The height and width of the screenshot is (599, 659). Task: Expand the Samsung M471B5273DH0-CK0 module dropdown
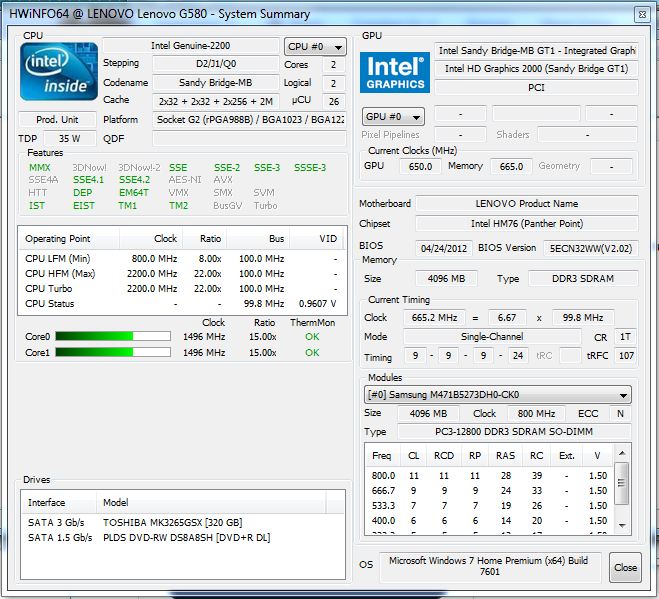pyautogui.click(x=498, y=395)
